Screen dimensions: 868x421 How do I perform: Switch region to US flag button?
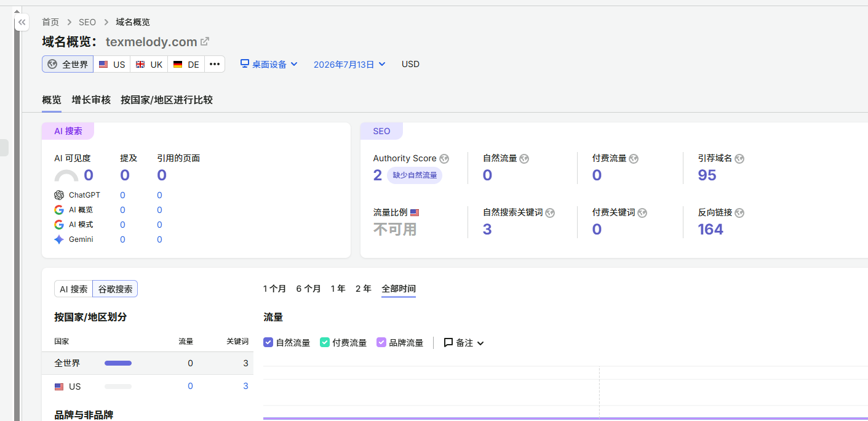click(x=112, y=64)
